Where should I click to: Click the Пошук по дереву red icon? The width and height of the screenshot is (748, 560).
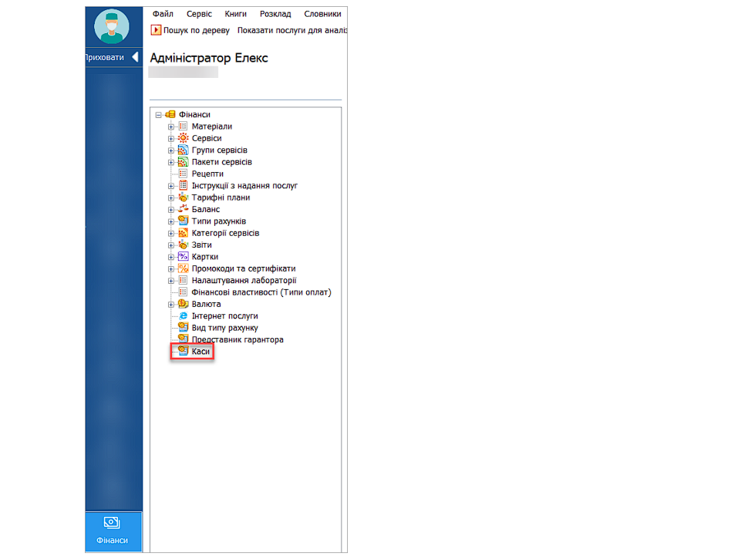156,30
